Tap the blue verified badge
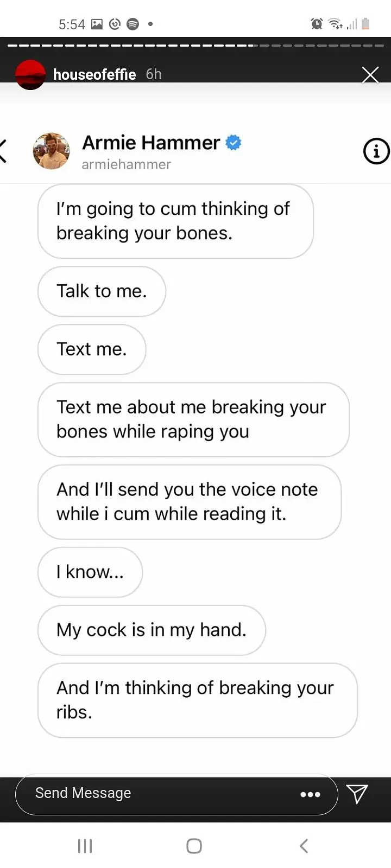 (x=234, y=143)
